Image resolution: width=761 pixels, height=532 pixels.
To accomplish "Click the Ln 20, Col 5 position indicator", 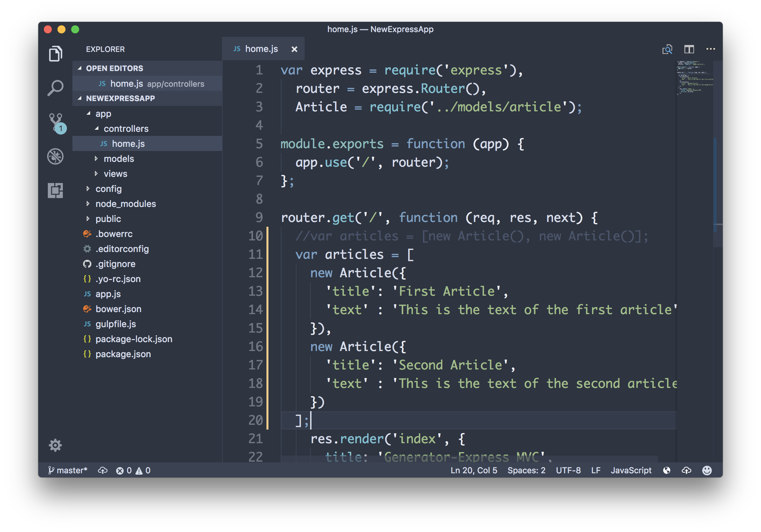I will [x=474, y=470].
